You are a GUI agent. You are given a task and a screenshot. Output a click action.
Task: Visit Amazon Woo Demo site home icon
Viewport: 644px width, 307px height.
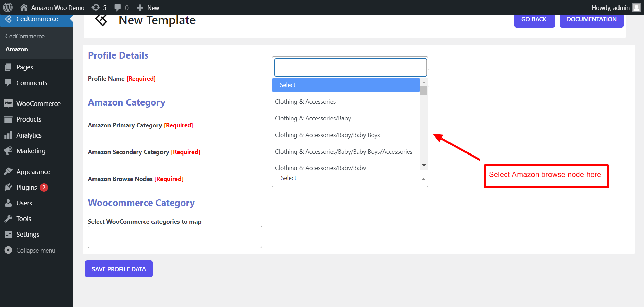pyautogui.click(x=24, y=7)
